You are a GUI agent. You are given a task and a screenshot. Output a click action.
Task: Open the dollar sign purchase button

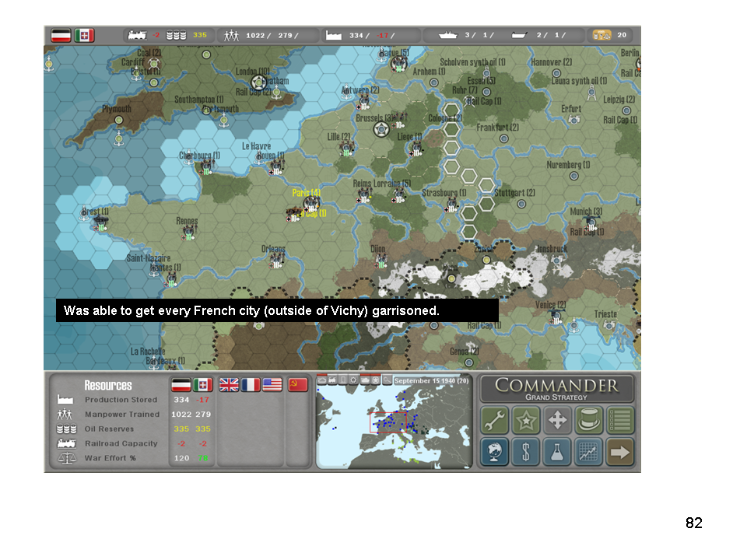point(526,452)
